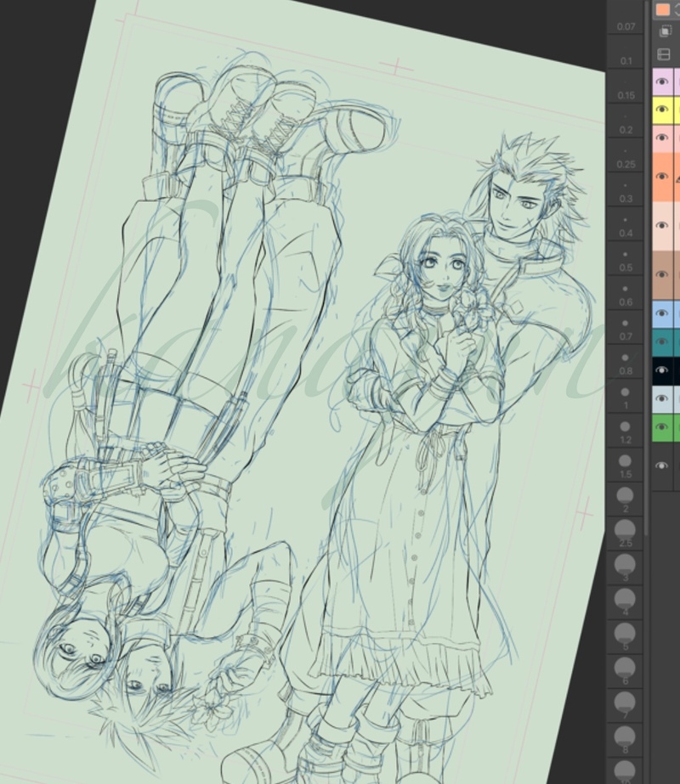
Task: Set brush size to 3
Action: [626, 569]
